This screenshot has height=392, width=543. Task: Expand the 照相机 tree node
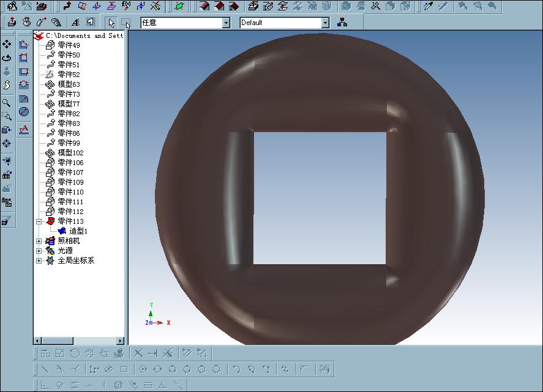pos(39,241)
